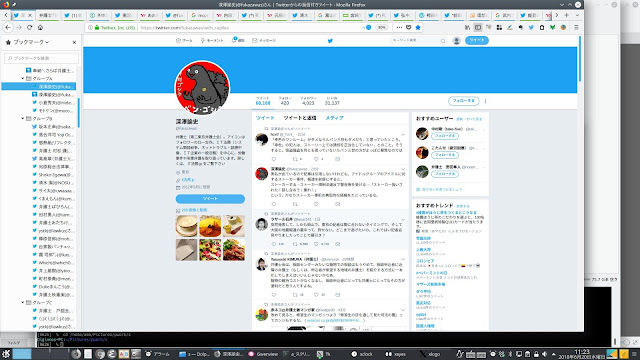The image size is (640, 360).
Task: Collapse the グループA bookmark folder
Action: [x=23, y=78]
